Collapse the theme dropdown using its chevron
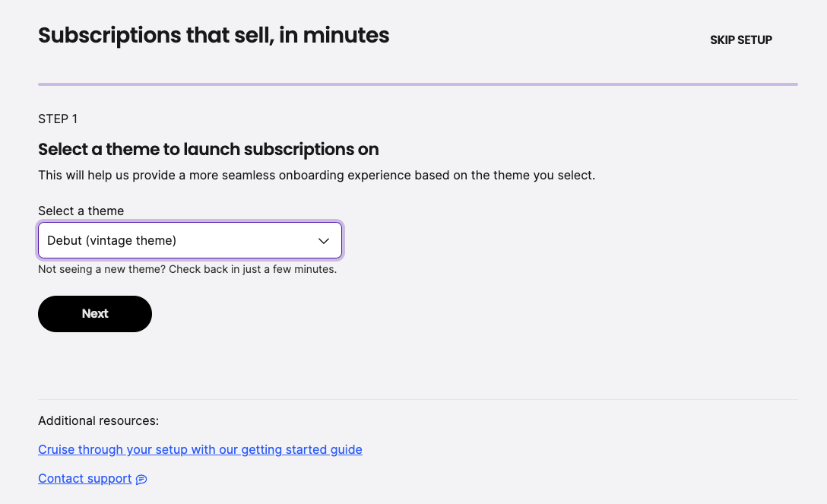Screen dimensions: 827x504 [324, 240]
